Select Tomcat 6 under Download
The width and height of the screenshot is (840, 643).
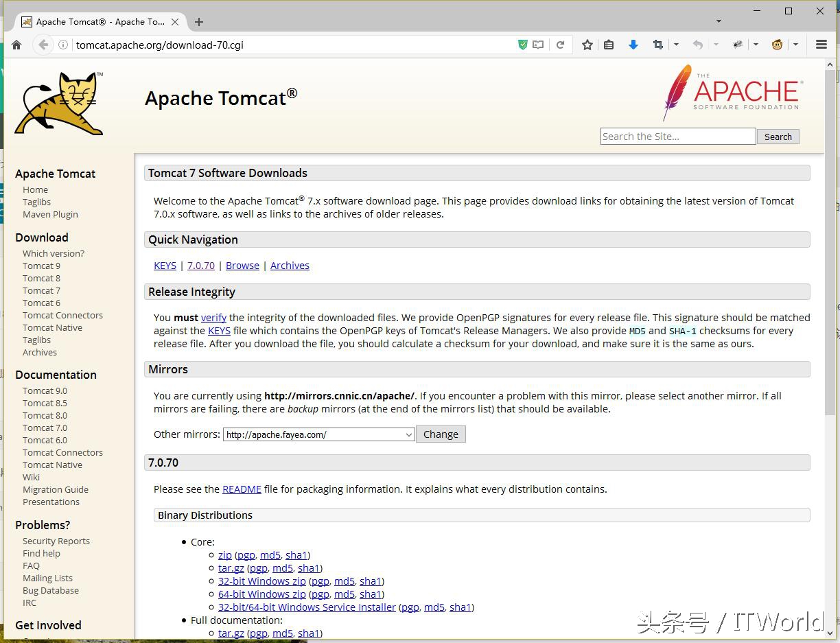click(41, 303)
